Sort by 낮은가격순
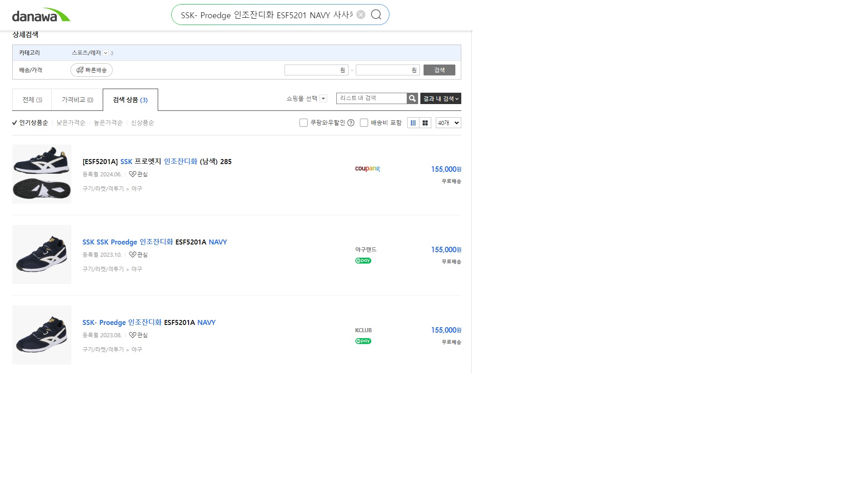Image resolution: width=868 pixels, height=489 pixels. 71,123
